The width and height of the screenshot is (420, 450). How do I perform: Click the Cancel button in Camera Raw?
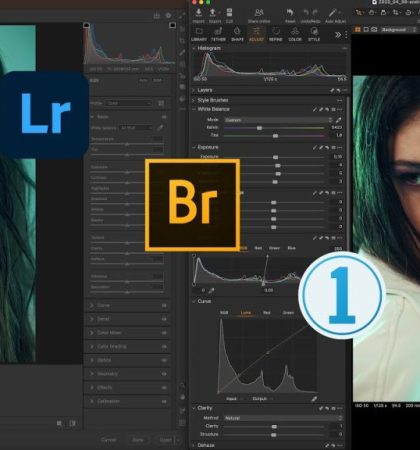[109, 440]
